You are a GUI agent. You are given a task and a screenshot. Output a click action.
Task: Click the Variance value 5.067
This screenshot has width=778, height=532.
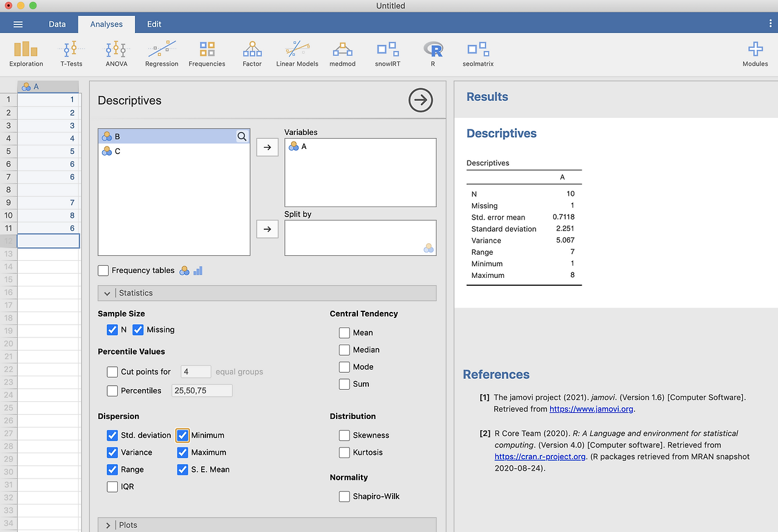[x=564, y=241]
